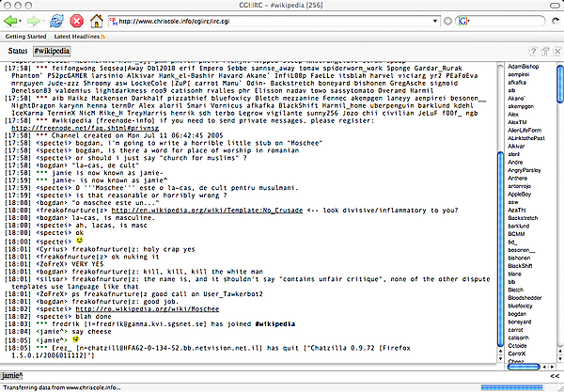Click the jamie^ nickname label at bottom
This screenshot has height=392, width=564.
[12, 376]
